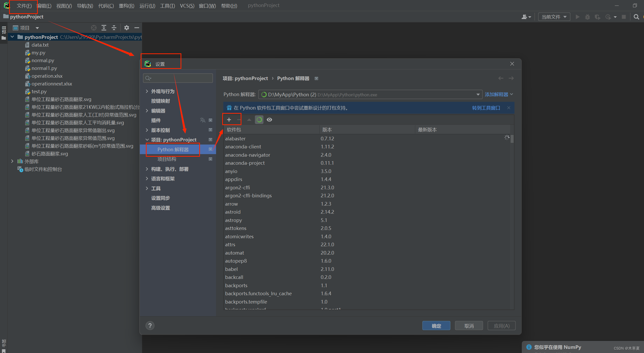This screenshot has width=644, height=353.
Task: Click the 应用(A) button
Action: [x=502, y=326]
